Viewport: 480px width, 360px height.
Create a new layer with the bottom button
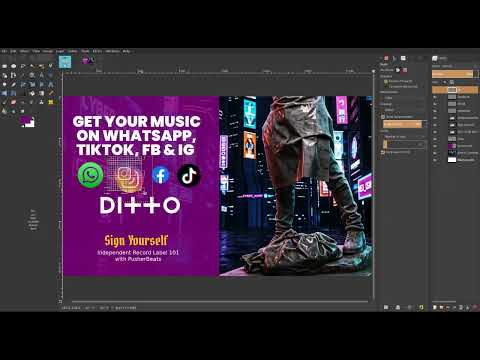435,307
